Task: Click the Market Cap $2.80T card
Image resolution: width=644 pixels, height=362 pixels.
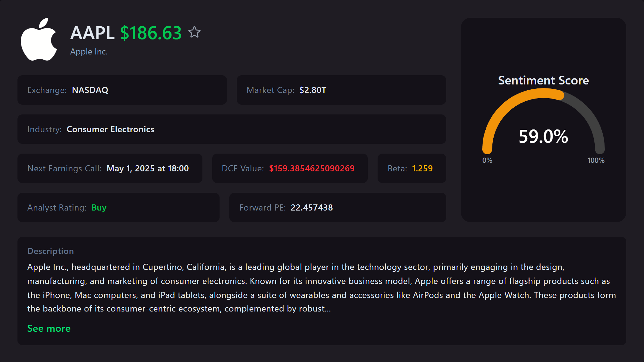Action: [341, 90]
